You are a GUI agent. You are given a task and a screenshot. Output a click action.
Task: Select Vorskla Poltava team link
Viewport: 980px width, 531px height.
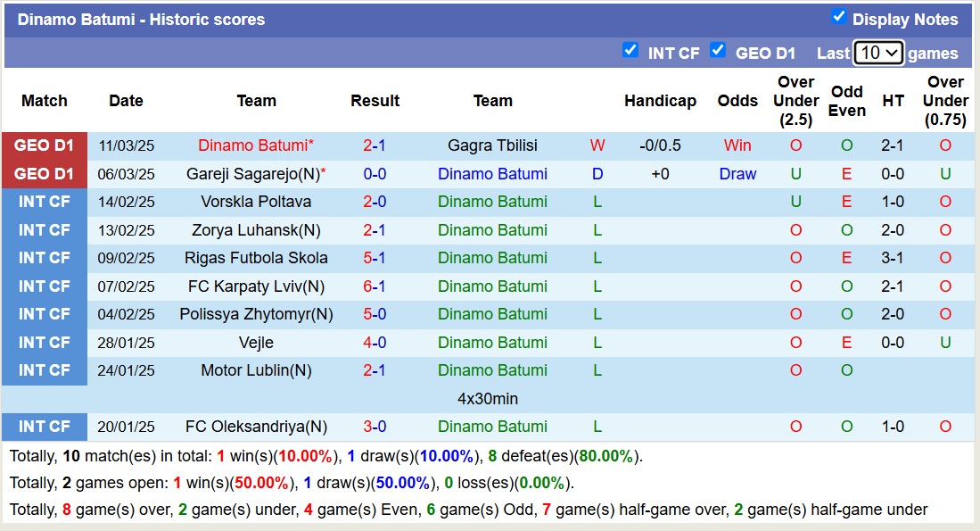click(x=256, y=202)
